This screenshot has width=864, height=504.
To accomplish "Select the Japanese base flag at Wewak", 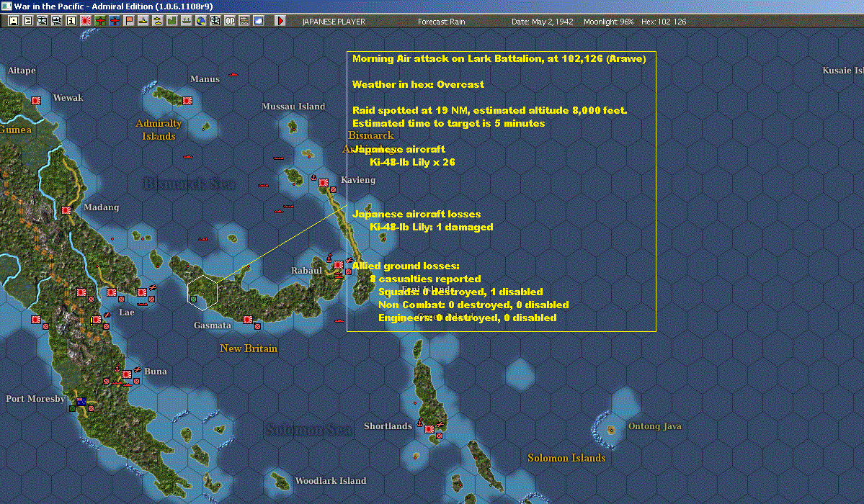I will [36, 101].
